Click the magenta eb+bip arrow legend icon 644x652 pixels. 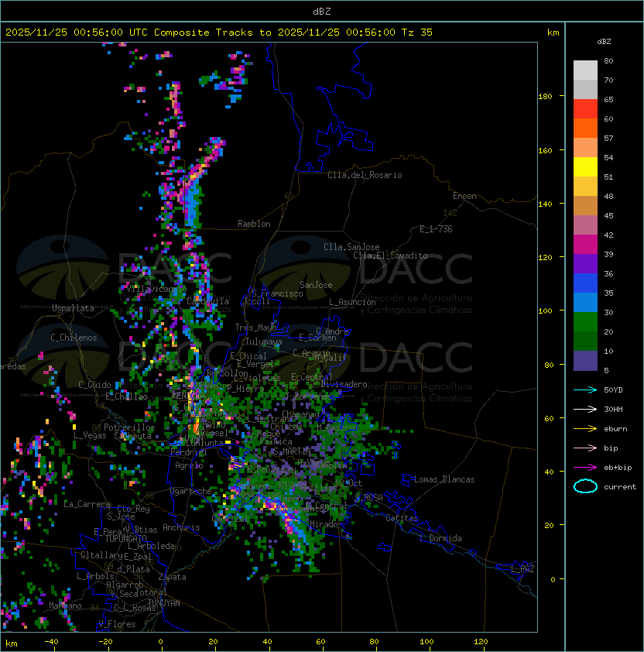tap(585, 468)
